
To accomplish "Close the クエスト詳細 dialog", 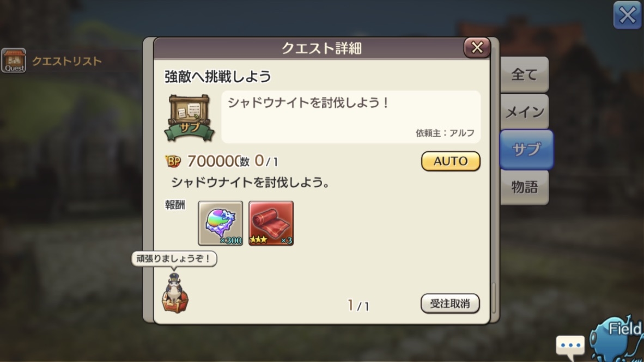I will click(x=477, y=47).
